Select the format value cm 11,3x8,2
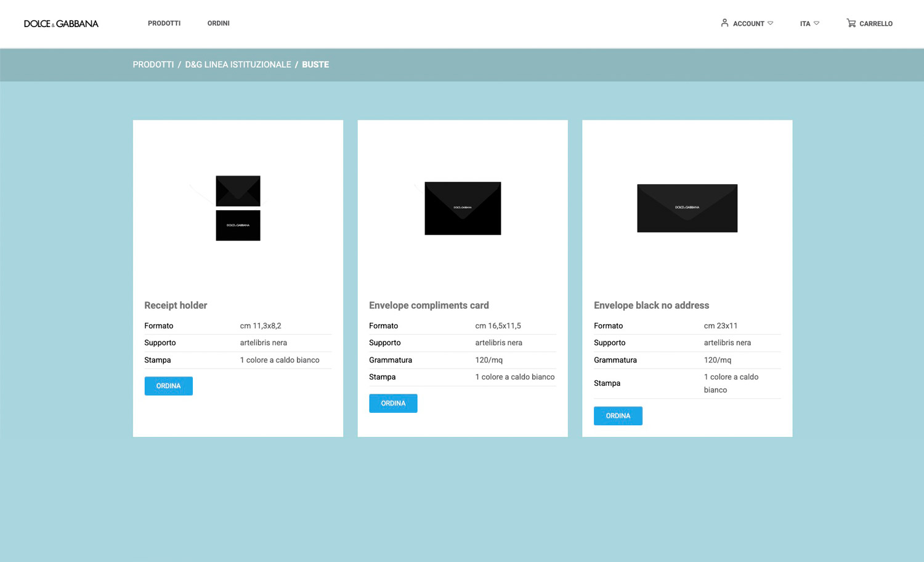Screen dimensions: 924x562 [x=261, y=326]
